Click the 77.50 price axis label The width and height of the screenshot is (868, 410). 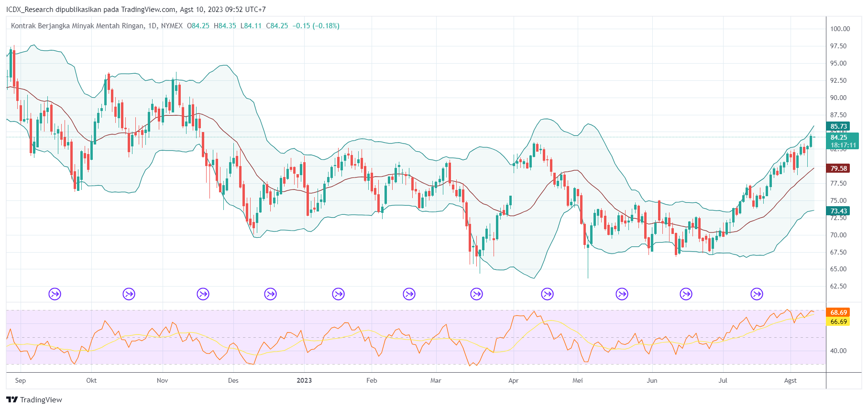[838, 183]
